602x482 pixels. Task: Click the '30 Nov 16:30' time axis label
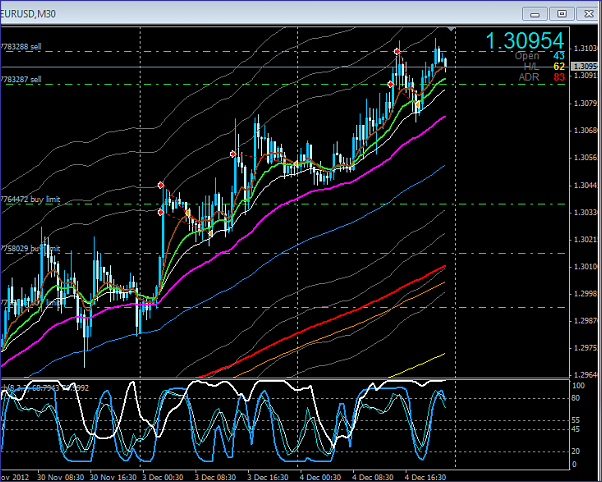[x=114, y=477]
